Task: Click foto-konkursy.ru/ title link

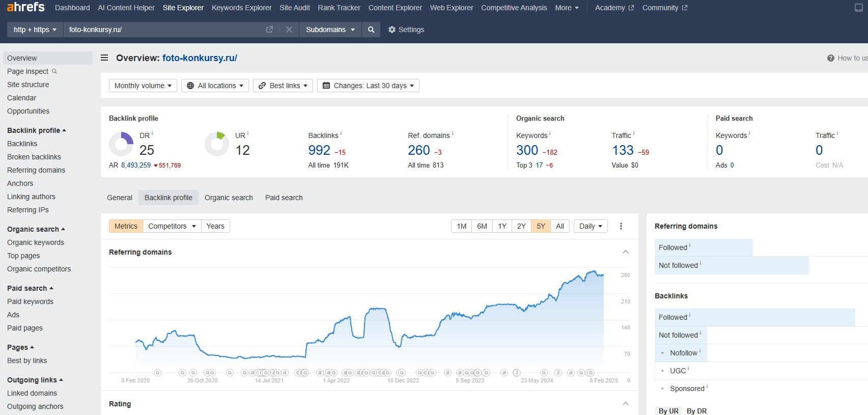Action: (x=200, y=58)
